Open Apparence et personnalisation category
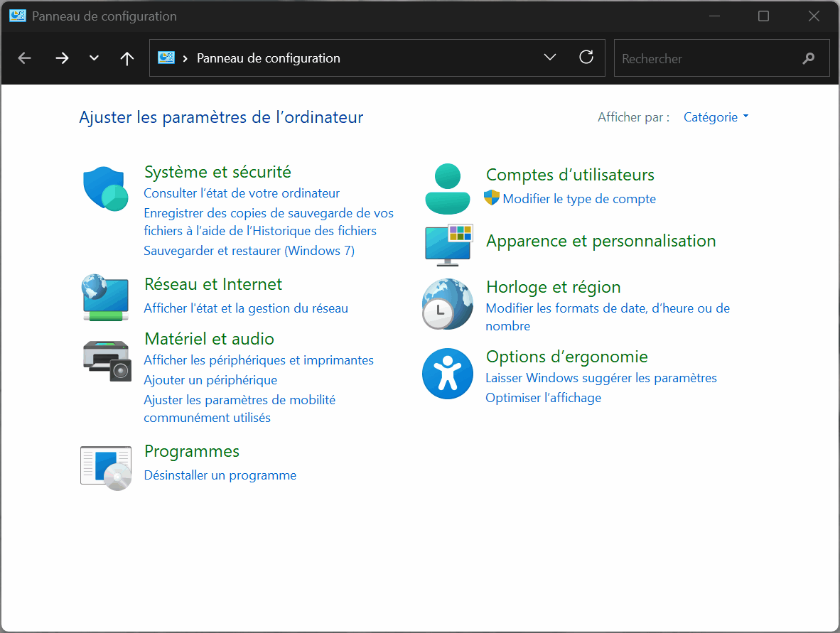 601,241
